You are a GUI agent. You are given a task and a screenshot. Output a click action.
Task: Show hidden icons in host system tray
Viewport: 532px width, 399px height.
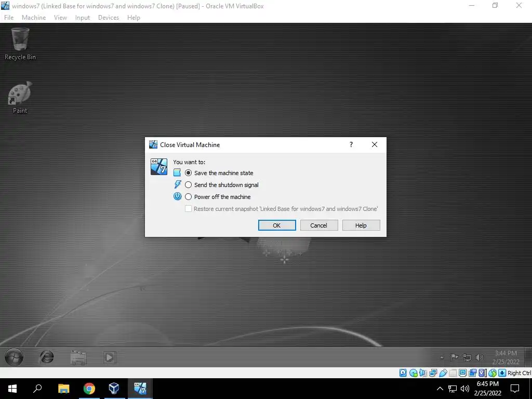coord(440,389)
